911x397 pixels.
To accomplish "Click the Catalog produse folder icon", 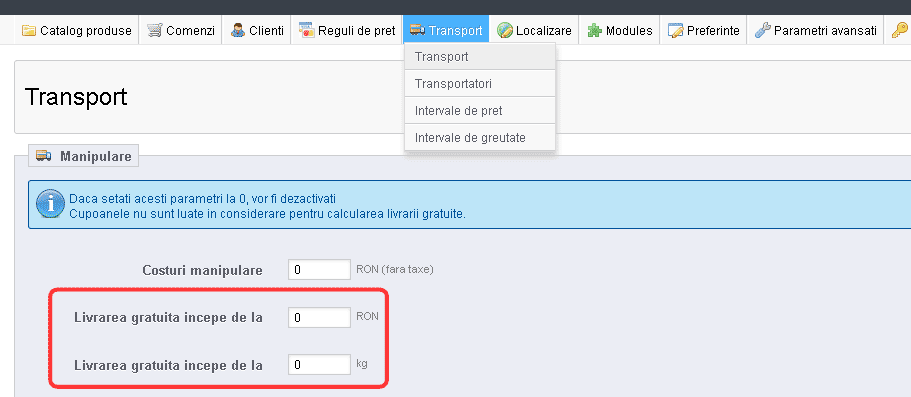I will 28,30.
